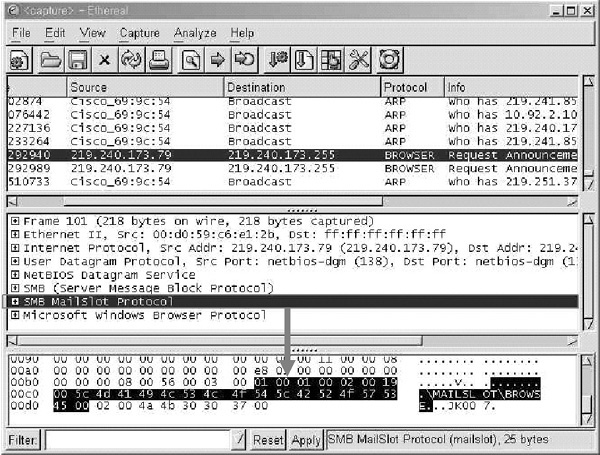
Task: Click the Start capture toolbar icon
Action: [x=20, y=60]
